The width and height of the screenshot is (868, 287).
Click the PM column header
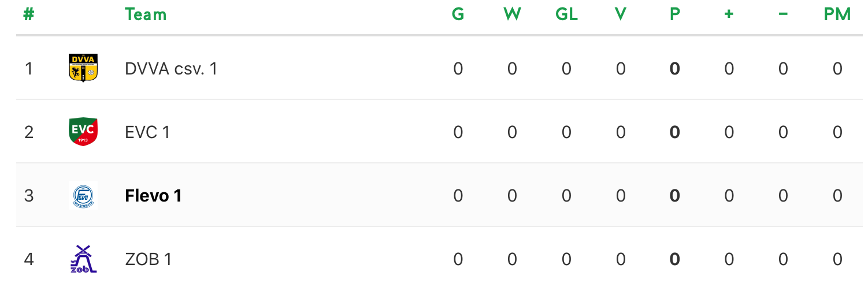coord(837,14)
